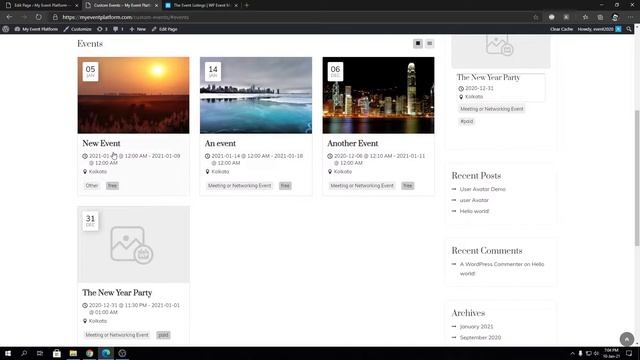The height and width of the screenshot is (360, 640).
Task: Click Meeting or Networking tag on An event
Action: click(x=240, y=186)
